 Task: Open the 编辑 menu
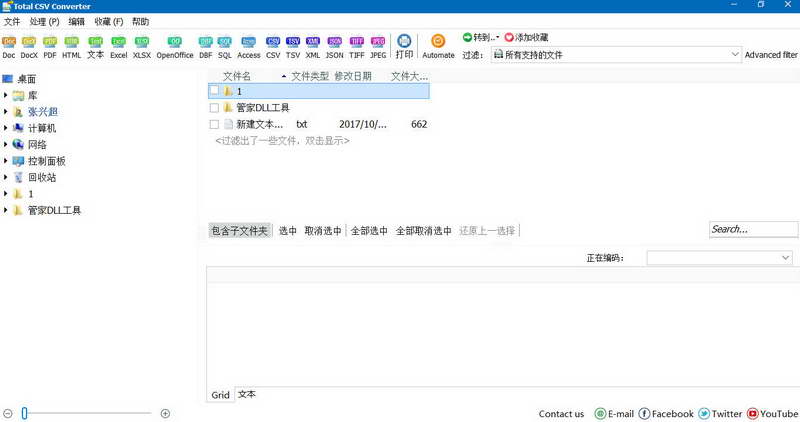point(77,21)
